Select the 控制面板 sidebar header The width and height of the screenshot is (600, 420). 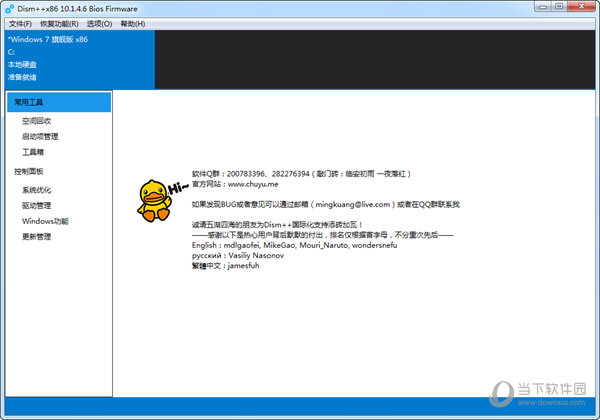pyautogui.click(x=29, y=171)
